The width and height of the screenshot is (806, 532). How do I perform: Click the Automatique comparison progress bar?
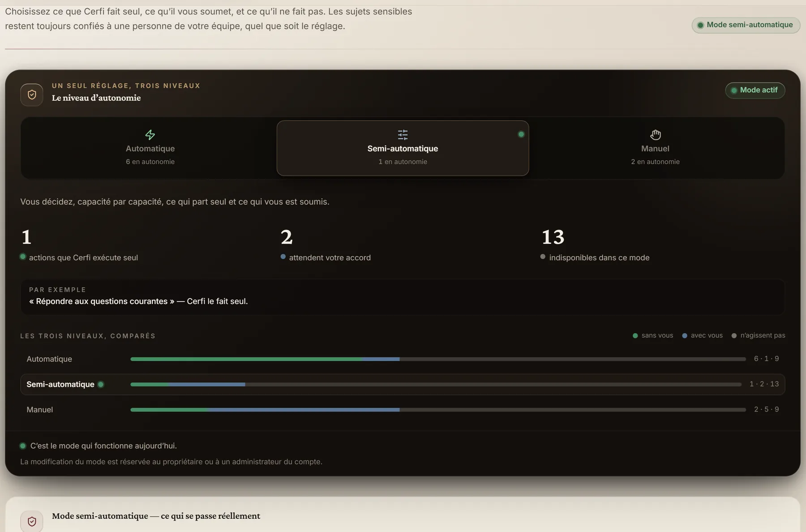point(438,359)
